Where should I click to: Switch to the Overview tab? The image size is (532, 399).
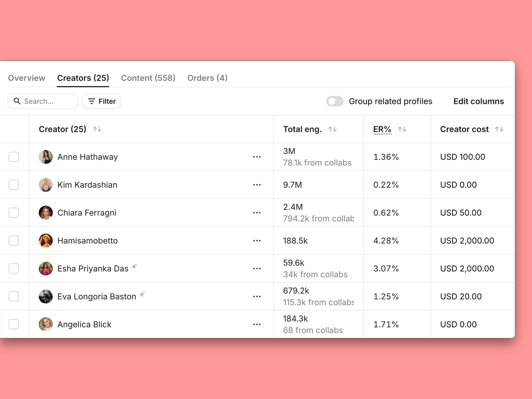[26, 78]
